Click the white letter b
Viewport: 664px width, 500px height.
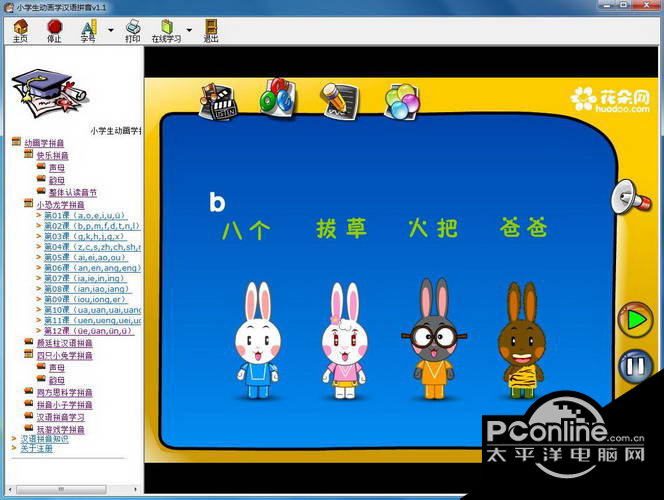(x=217, y=202)
